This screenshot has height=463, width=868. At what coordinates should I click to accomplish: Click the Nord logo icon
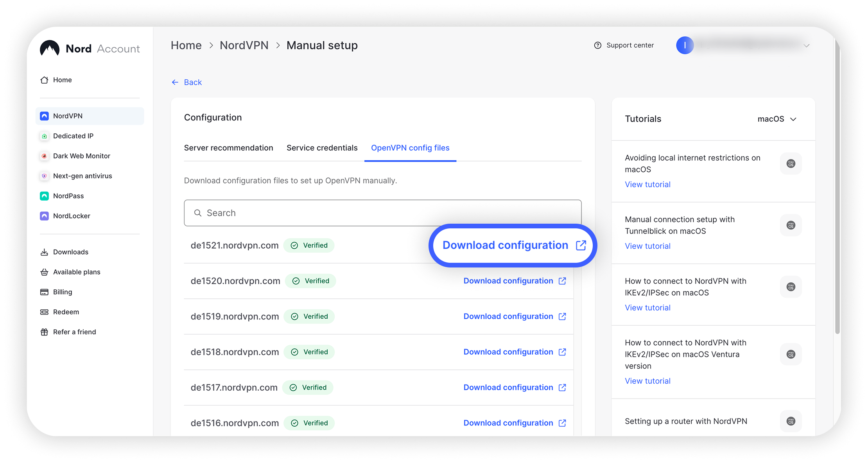point(50,48)
